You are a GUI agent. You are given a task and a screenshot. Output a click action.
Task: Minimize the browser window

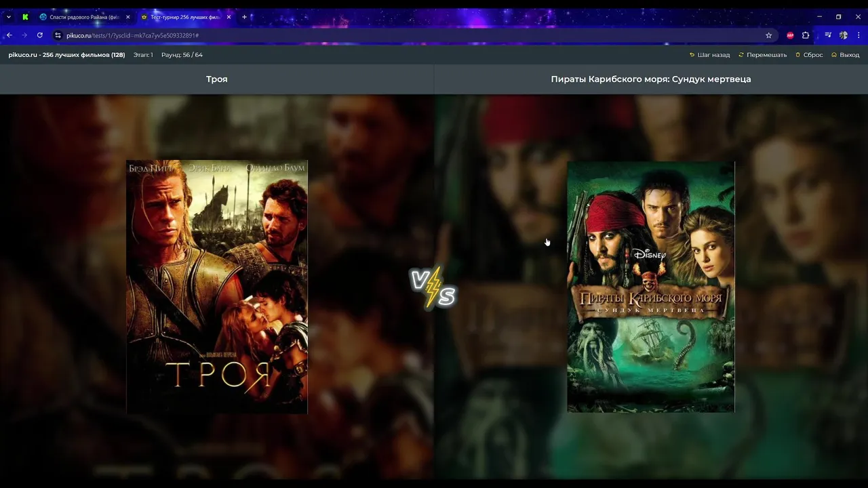tap(819, 17)
